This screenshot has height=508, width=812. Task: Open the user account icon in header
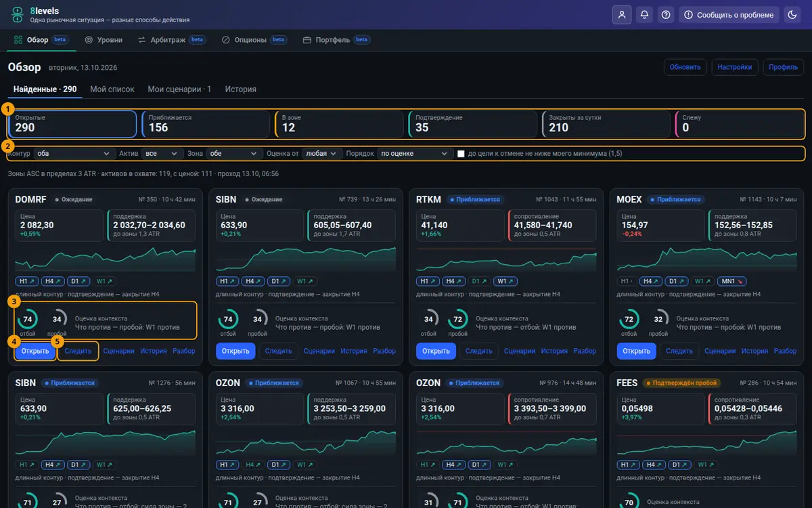(621, 15)
